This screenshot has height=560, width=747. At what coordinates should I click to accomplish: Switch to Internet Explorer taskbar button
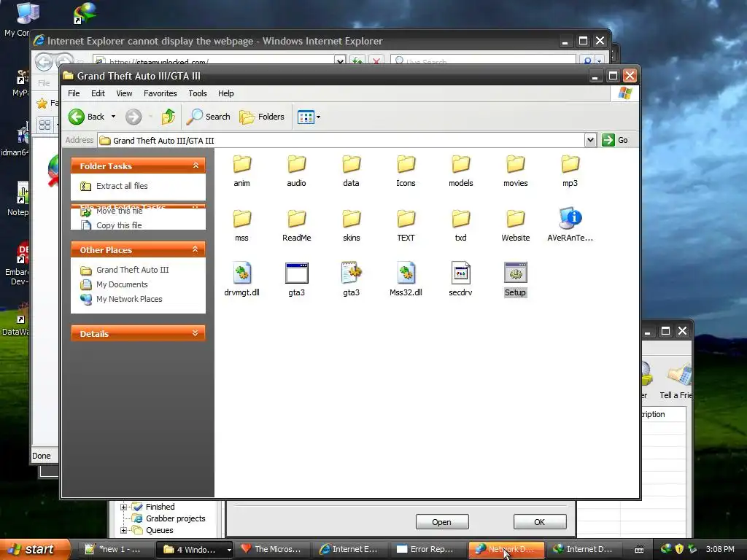click(x=351, y=549)
